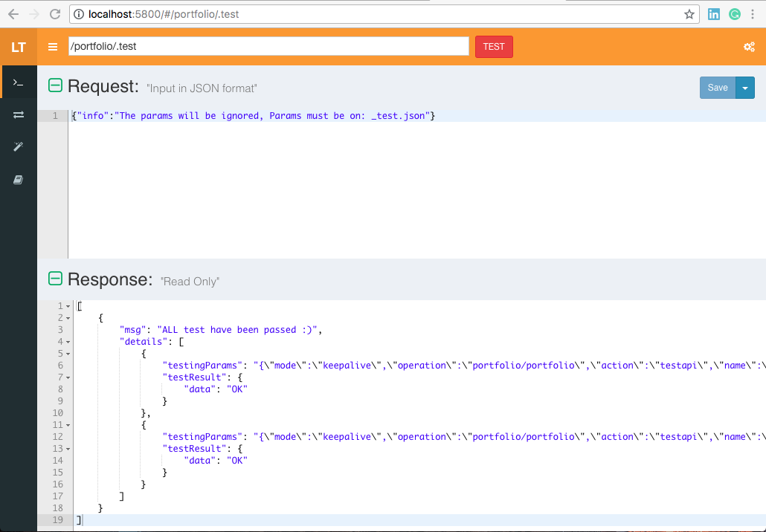Click first "testResult" key on line 7
Viewport: 766px width, 532px height.
[x=194, y=377]
